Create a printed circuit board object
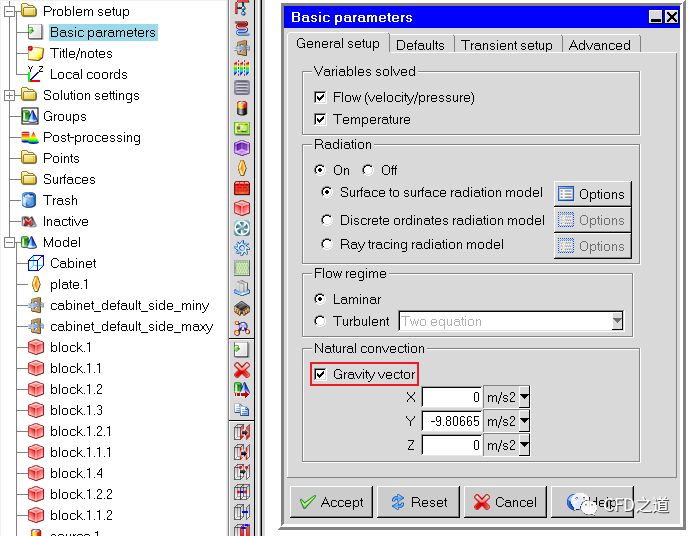This screenshot has height=536, width=692. click(x=242, y=128)
